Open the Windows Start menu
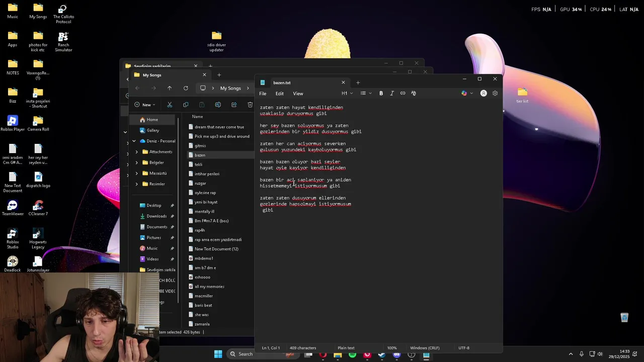The height and width of the screenshot is (362, 644). (218, 354)
